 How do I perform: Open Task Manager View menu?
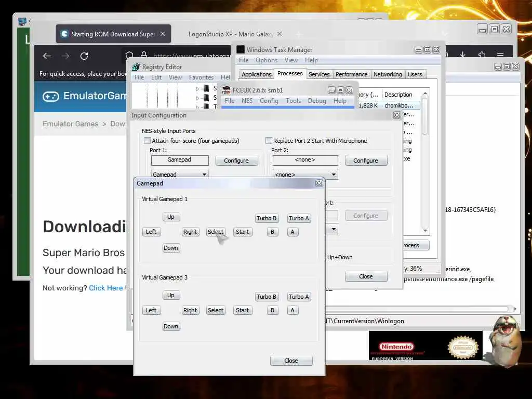291,60
